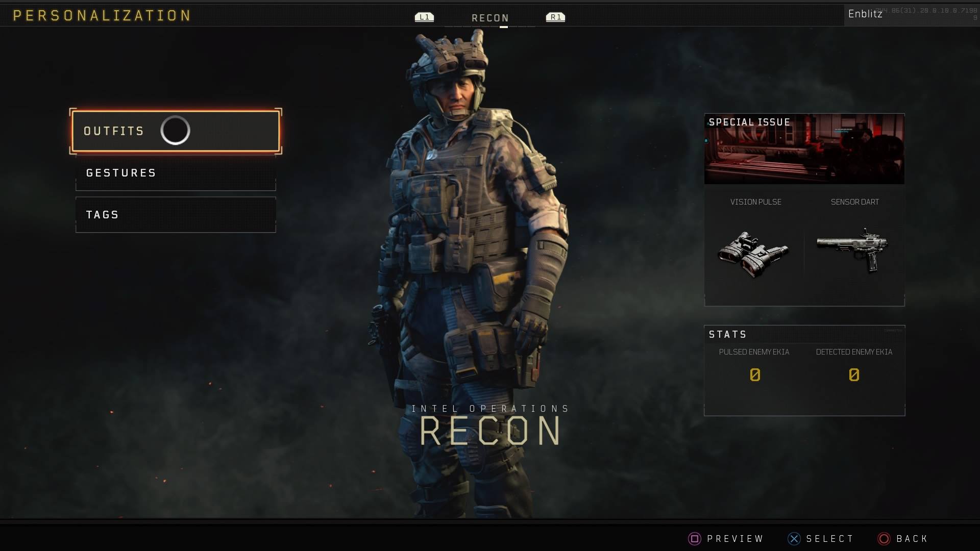Screen dimensions: 980x551
Task: Click the square Preview button icon
Action: click(x=694, y=539)
